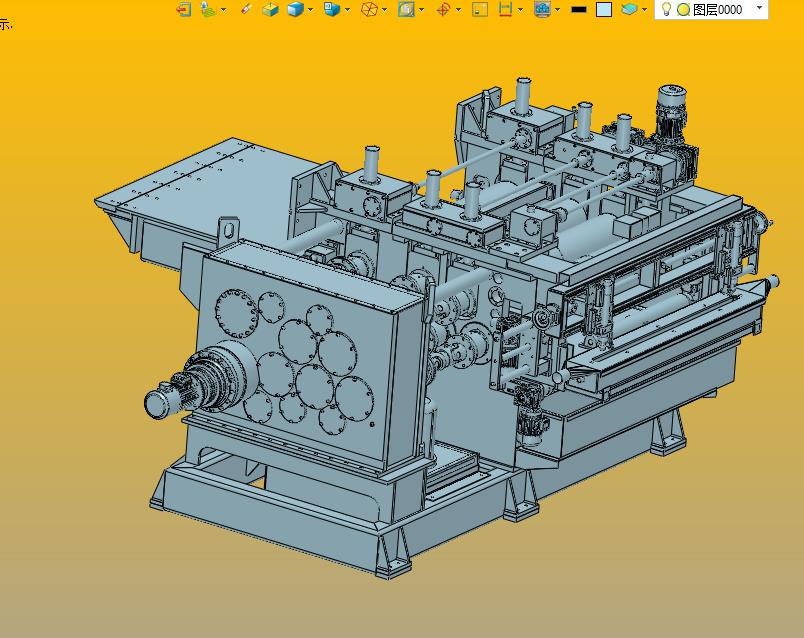Click the framed page view icon
The height and width of the screenshot is (638, 804).
point(406,9)
